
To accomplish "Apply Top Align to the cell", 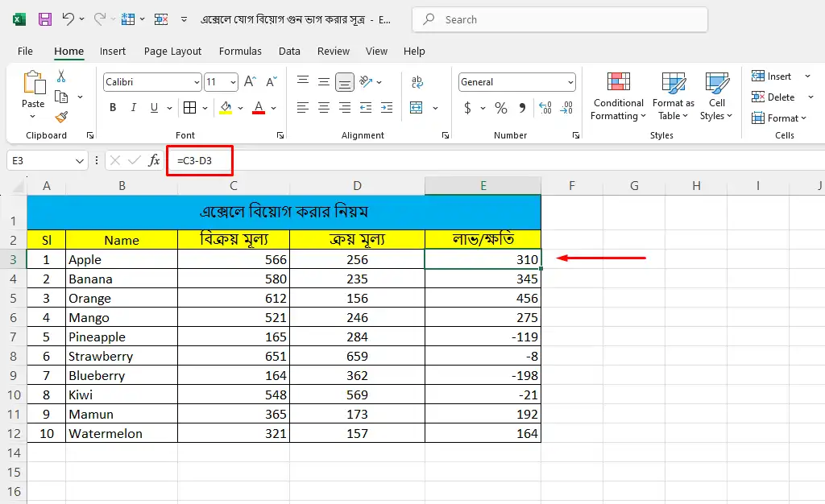I will coord(303,81).
